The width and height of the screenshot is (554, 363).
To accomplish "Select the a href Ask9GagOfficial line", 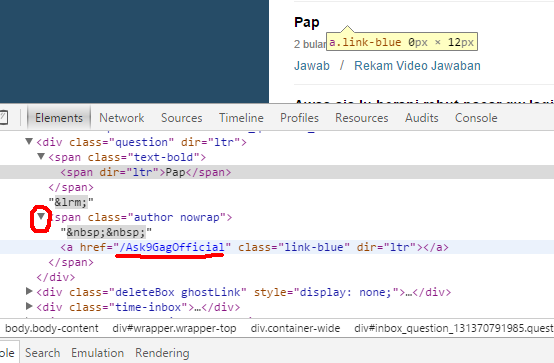I will (277, 247).
